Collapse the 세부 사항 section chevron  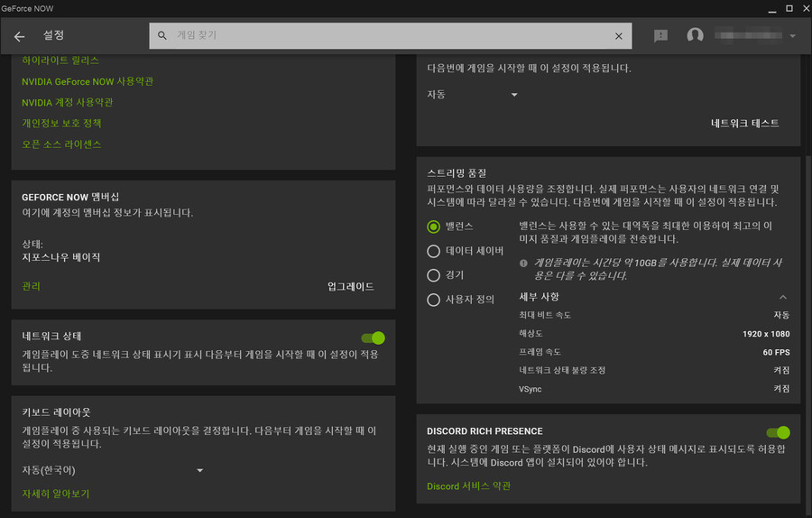[x=783, y=297]
